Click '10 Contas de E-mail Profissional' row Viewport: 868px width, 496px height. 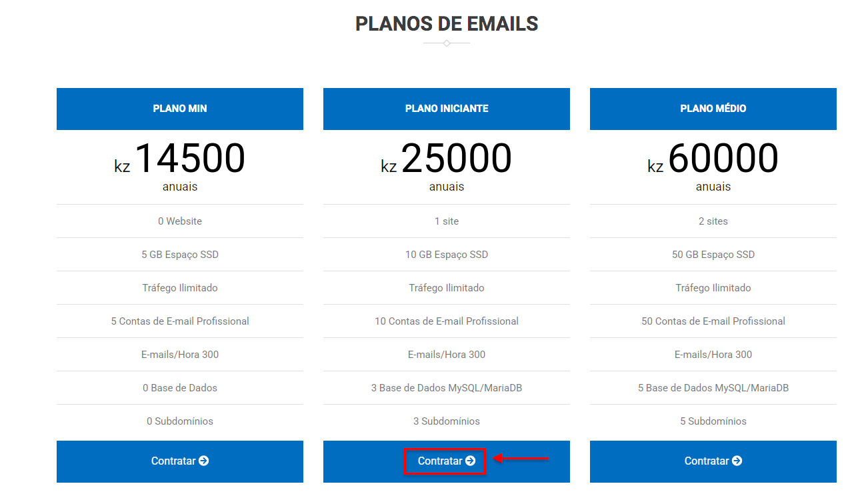tap(447, 321)
